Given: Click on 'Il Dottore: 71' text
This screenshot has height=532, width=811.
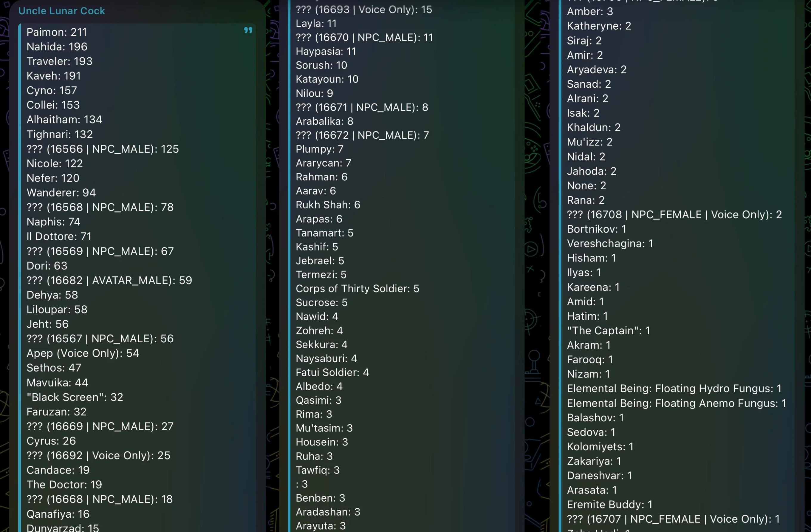Looking at the screenshot, I should 59,236.
